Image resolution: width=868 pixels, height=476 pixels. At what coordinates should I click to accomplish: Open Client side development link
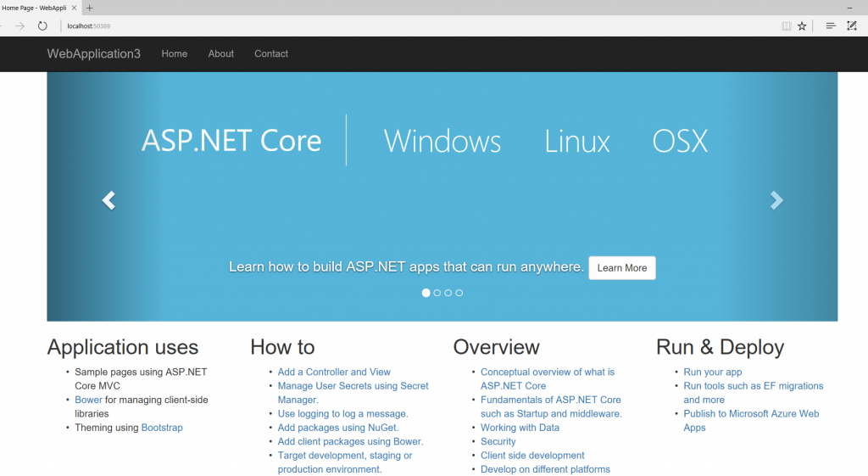point(532,455)
